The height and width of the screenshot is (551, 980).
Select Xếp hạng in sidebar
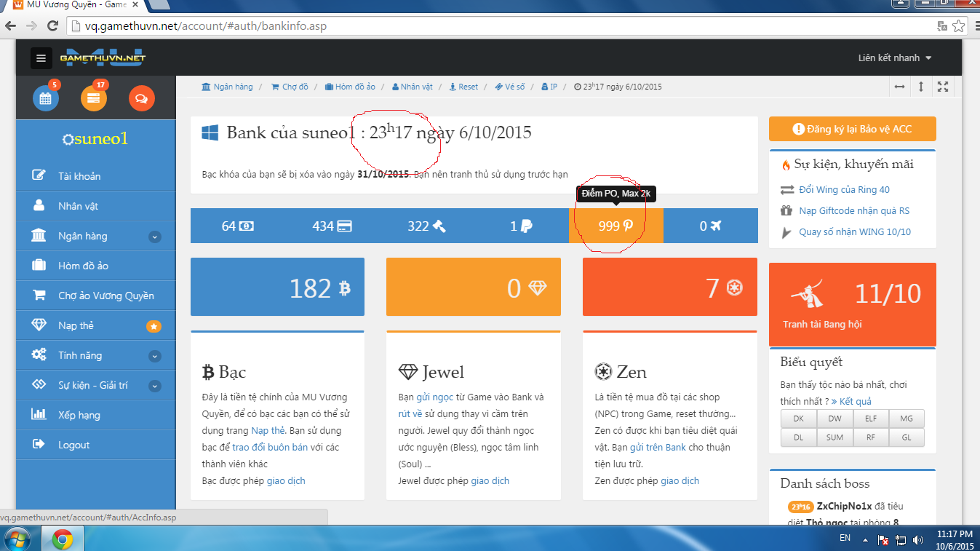[x=79, y=415]
